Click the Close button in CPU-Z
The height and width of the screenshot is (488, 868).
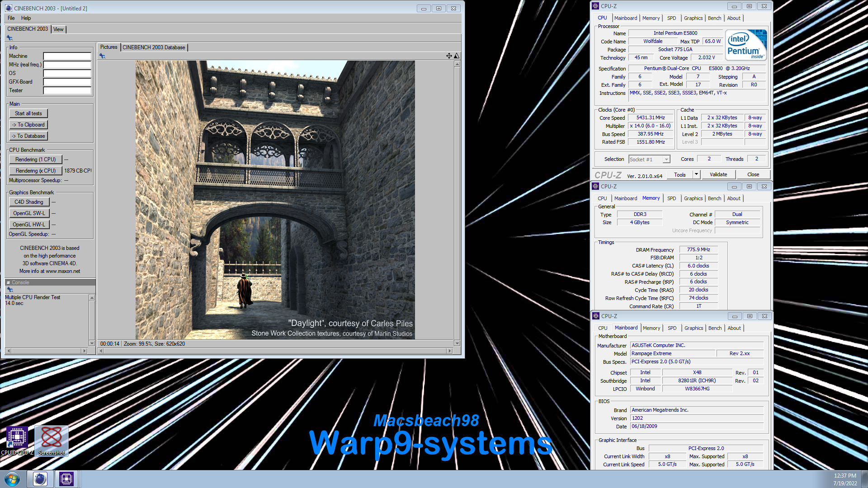[753, 174]
